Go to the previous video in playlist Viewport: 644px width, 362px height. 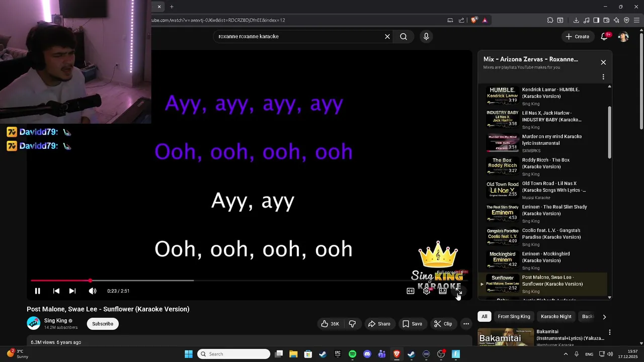[56, 291]
